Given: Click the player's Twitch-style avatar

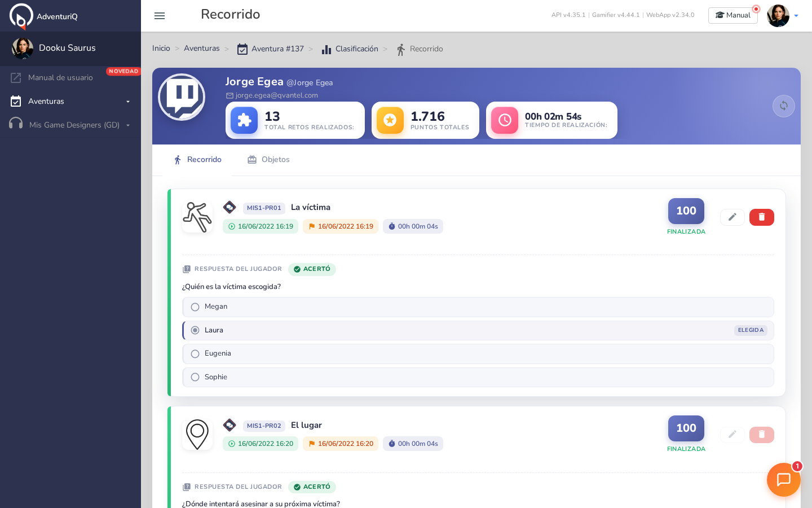Looking at the screenshot, I should point(182,97).
